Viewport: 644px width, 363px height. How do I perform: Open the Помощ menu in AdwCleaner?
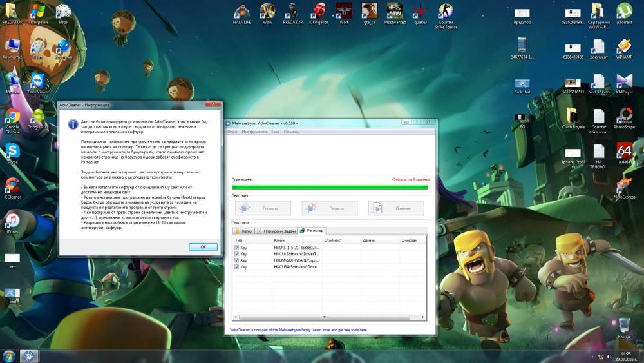point(291,132)
